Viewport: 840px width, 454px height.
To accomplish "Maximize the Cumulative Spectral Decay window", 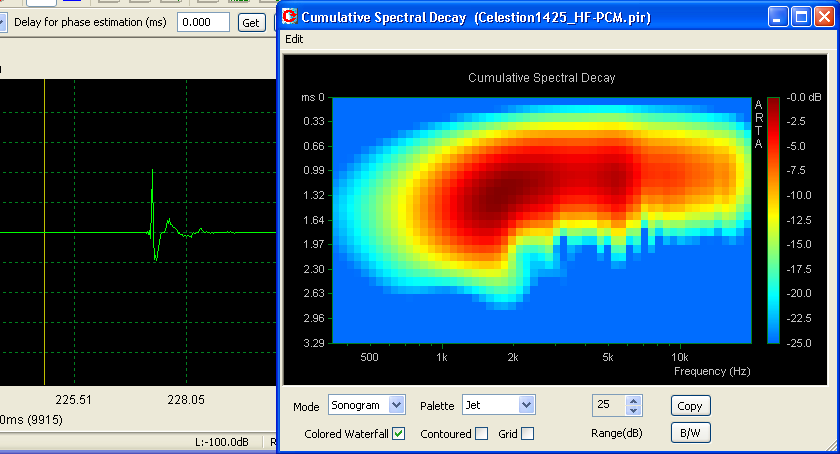I will pyautogui.click(x=801, y=17).
